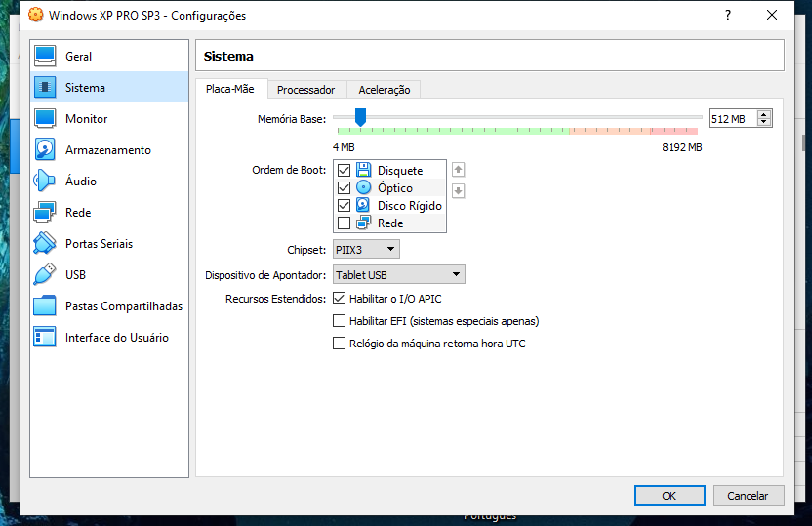The height and width of the screenshot is (526, 812).
Task: Decrease memory with spinner down arrow
Action: [764, 123]
